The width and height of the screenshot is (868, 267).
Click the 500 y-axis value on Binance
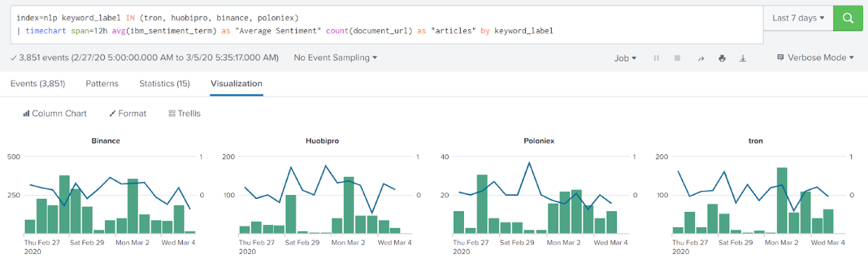coord(14,157)
